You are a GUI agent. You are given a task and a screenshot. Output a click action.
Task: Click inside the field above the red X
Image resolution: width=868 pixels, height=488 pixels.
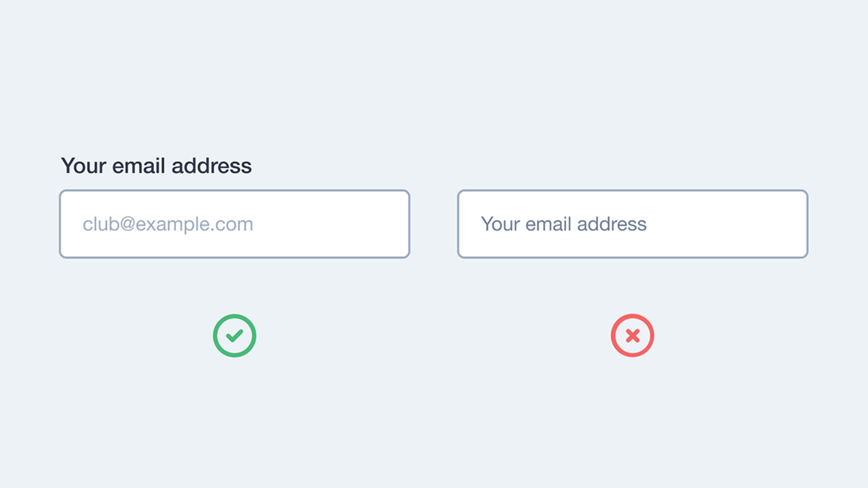click(x=632, y=224)
